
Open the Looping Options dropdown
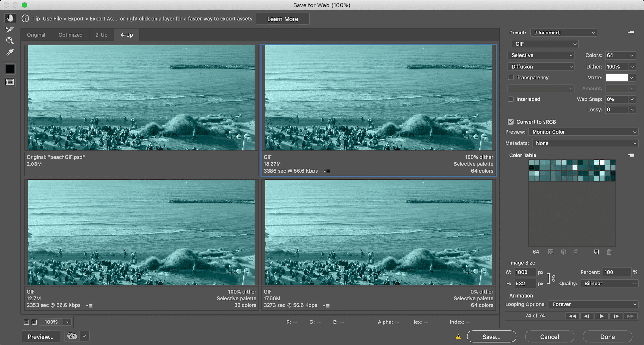pos(593,304)
